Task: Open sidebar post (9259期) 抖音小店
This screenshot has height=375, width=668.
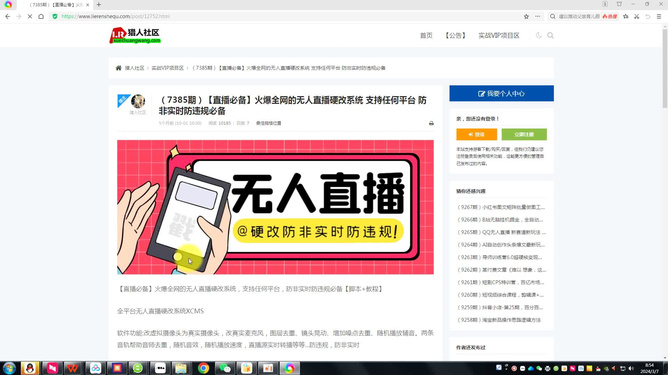Action: [500, 307]
